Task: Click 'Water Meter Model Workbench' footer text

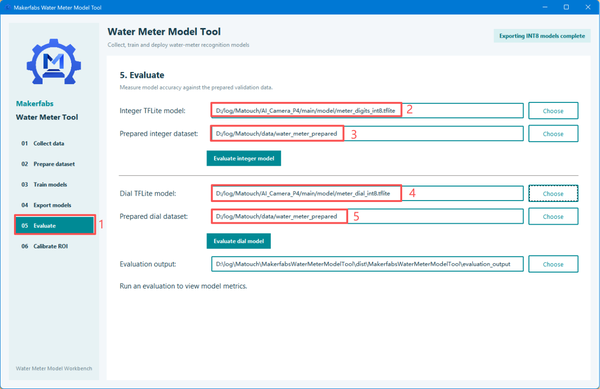Action: coord(54,368)
